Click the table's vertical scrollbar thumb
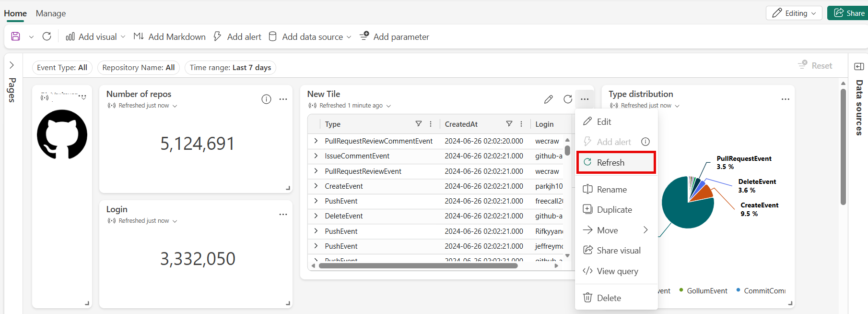The image size is (868, 314). [x=567, y=150]
